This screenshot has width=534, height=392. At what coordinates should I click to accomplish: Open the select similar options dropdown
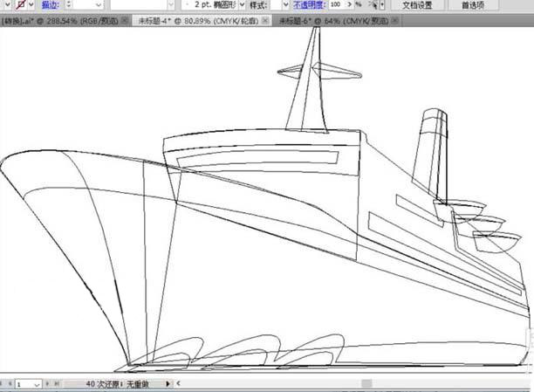pos(382,4)
